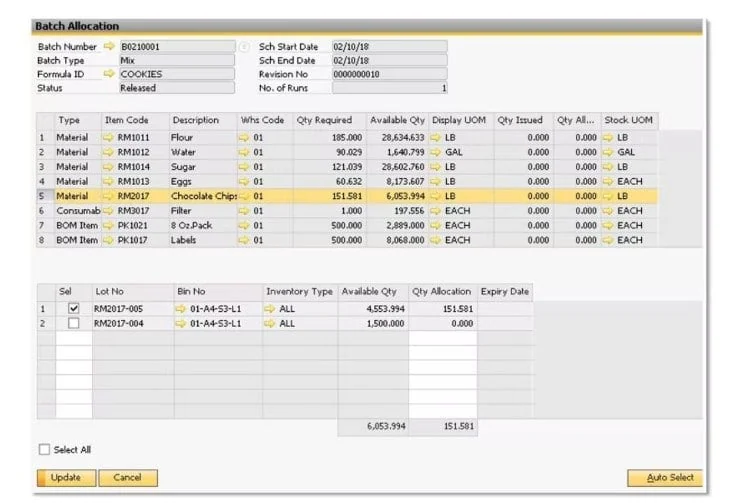Click the Consumab type cell in row 6

pos(78,211)
